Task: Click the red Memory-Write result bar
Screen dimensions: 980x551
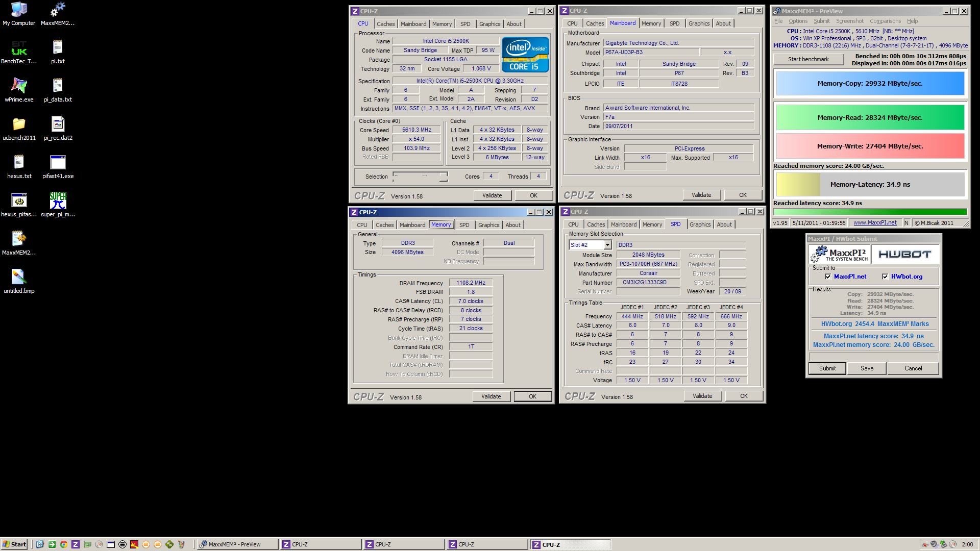Action: click(x=870, y=146)
